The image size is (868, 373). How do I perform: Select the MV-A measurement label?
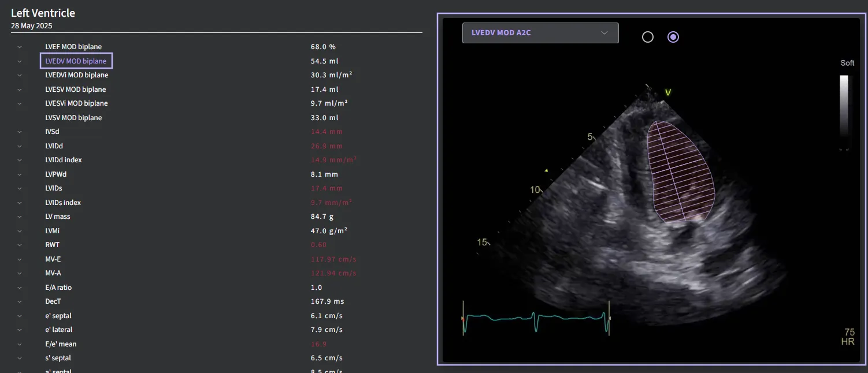coord(53,273)
